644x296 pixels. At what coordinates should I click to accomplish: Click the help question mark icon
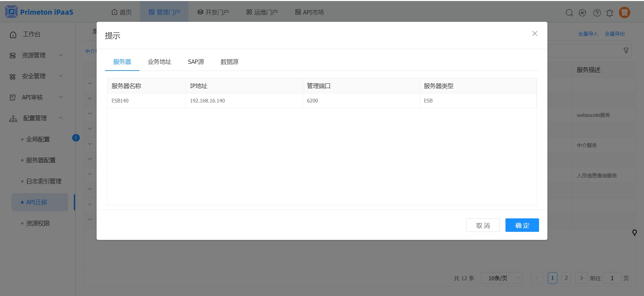(x=597, y=13)
